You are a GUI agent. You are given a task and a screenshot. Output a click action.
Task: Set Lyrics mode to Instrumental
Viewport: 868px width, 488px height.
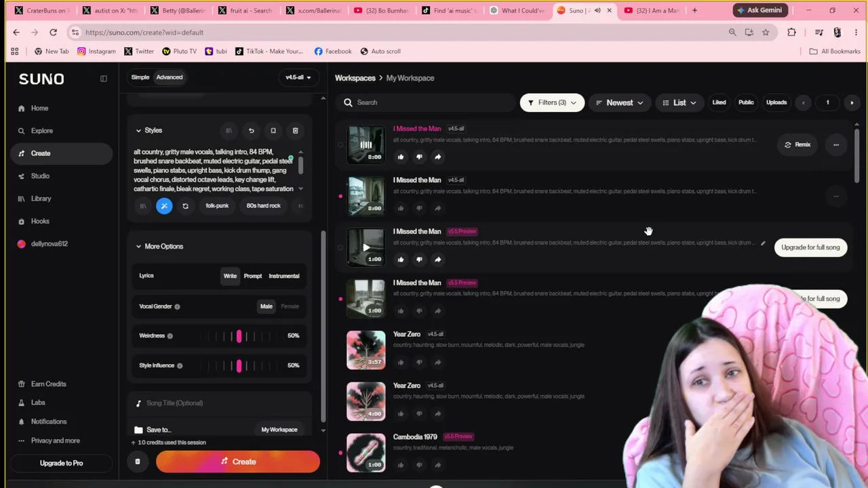(x=283, y=276)
